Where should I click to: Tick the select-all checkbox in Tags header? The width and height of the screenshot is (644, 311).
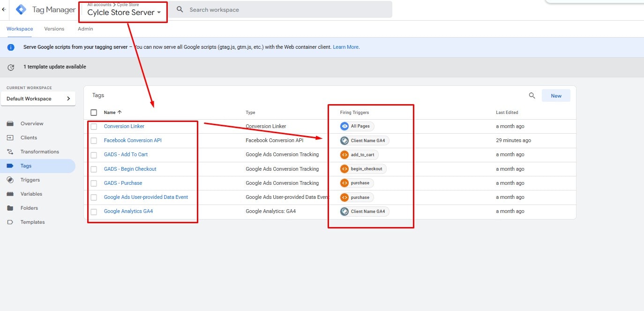click(94, 113)
